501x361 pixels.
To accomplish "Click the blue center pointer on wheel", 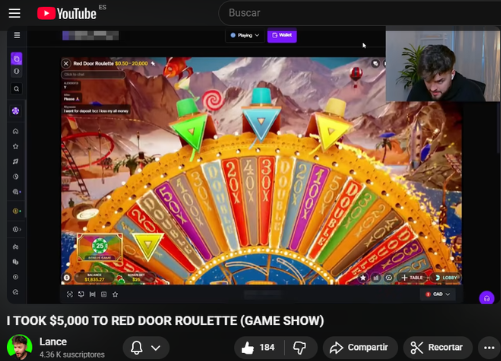I will [261, 117].
